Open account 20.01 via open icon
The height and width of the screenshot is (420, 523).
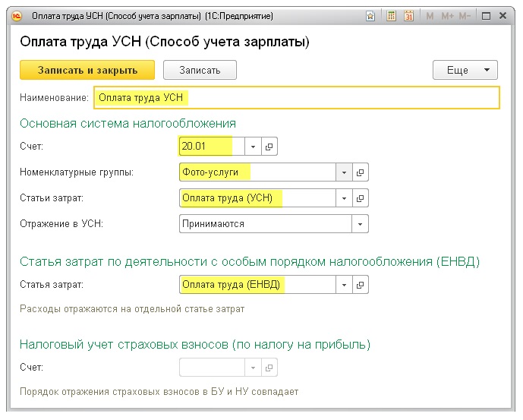[269, 147]
